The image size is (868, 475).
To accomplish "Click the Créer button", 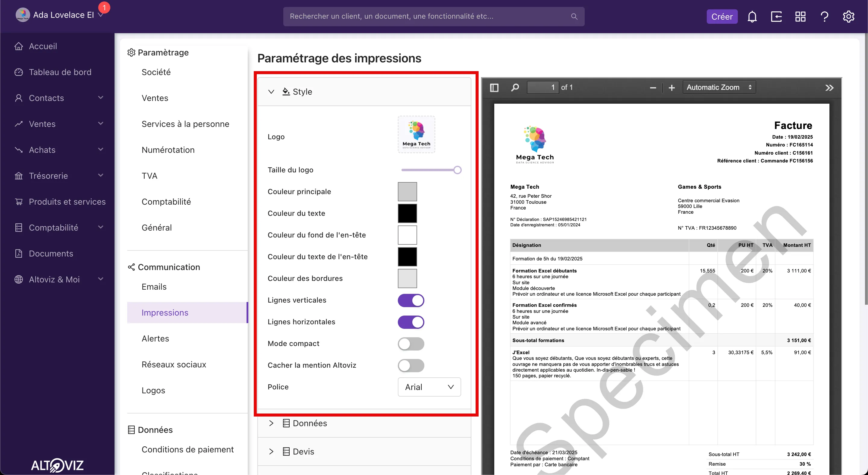I will pyautogui.click(x=722, y=17).
